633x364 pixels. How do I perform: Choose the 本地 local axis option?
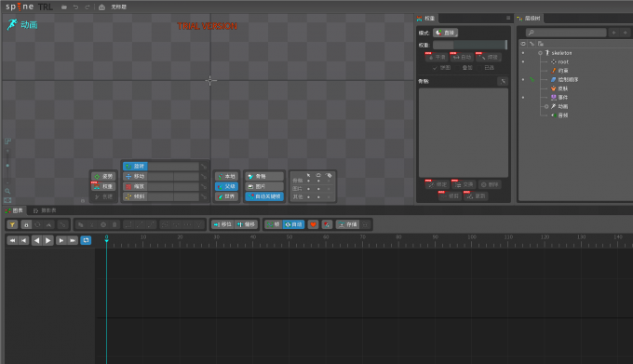(x=226, y=176)
